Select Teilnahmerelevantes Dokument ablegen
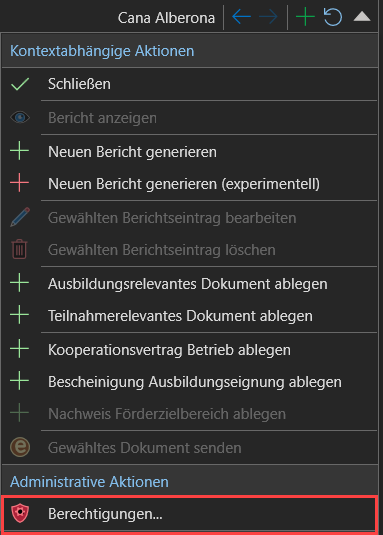 pyautogui.click(x=190, y=316)
